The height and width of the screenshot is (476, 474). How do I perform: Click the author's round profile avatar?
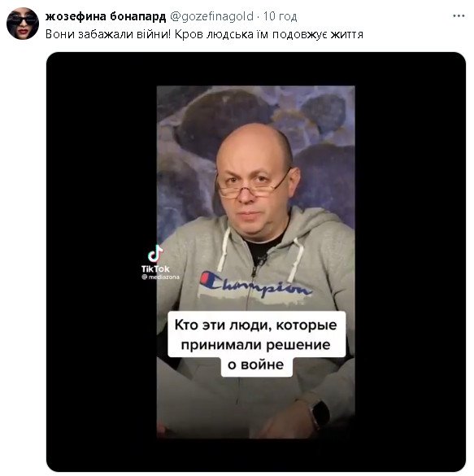pyautogui.click(x=23, y=24)
